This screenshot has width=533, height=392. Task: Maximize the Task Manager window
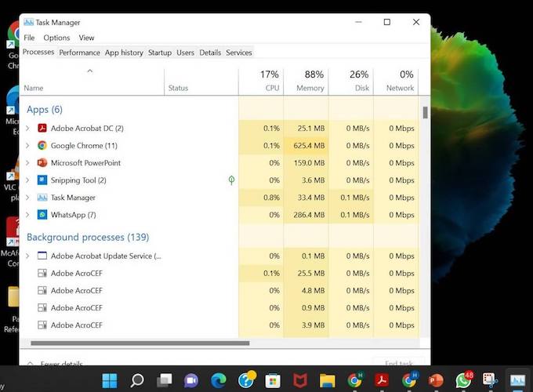point(387,22)
